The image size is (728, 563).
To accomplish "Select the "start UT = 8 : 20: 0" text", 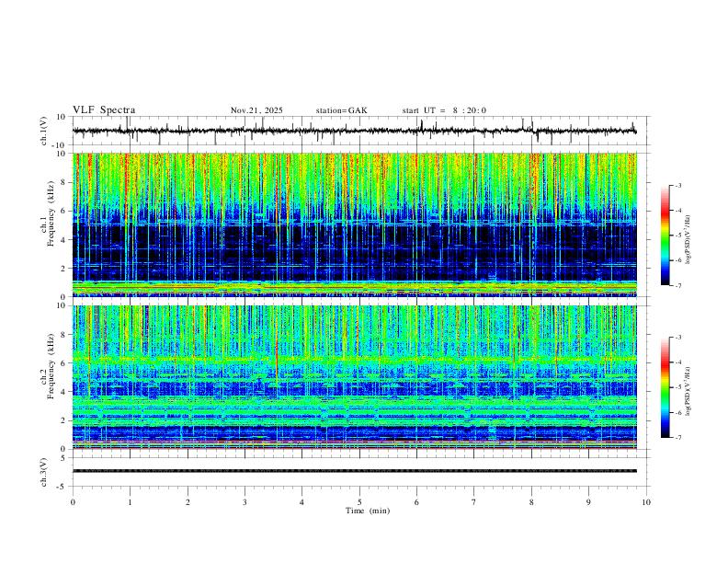I will [x=444, y=110].
